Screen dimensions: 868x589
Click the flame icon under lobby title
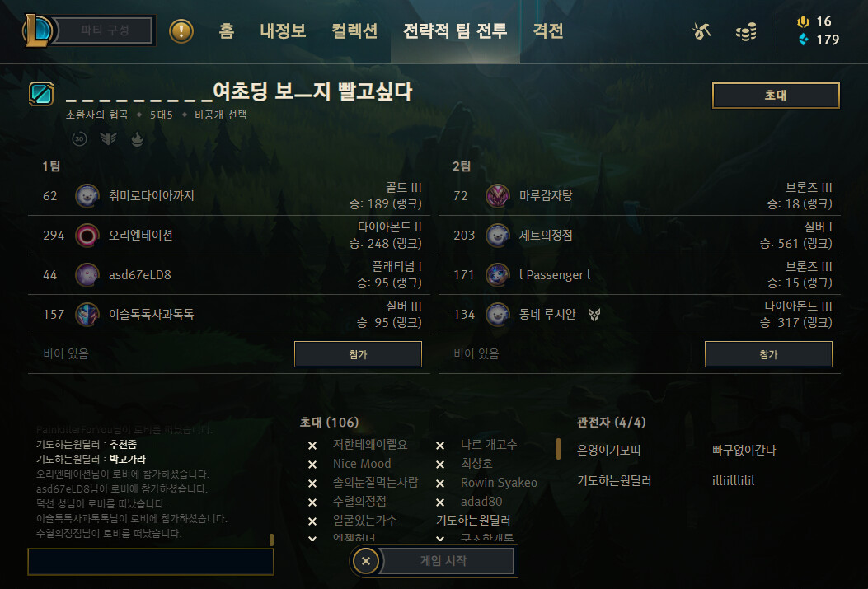[x=137, y=139]
